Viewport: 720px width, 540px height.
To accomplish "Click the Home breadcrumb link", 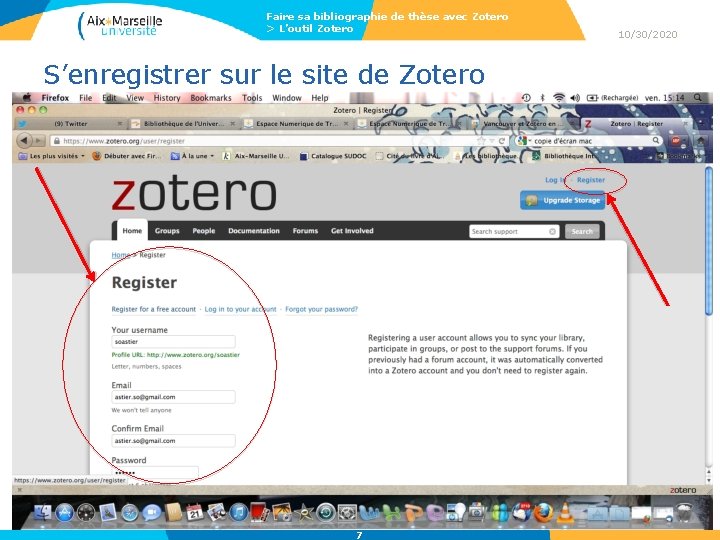I will point(121,255).
